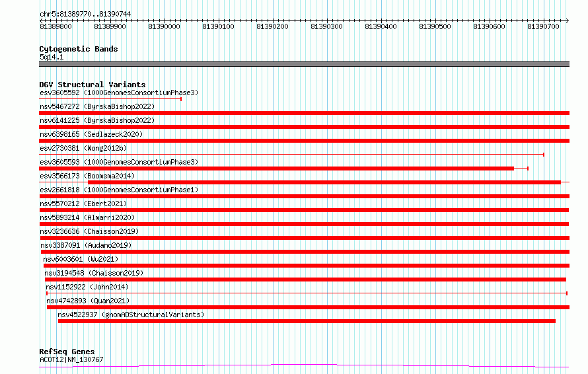Click the red bar for nsv6003601
This screenshot has height=374, width=588.
click(307, 266)
